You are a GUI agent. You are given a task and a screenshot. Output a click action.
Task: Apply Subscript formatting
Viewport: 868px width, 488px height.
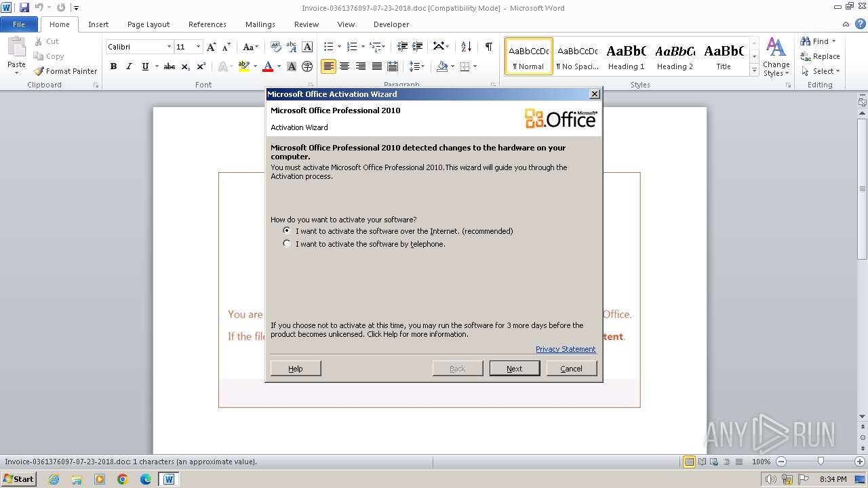pos(186,66)
